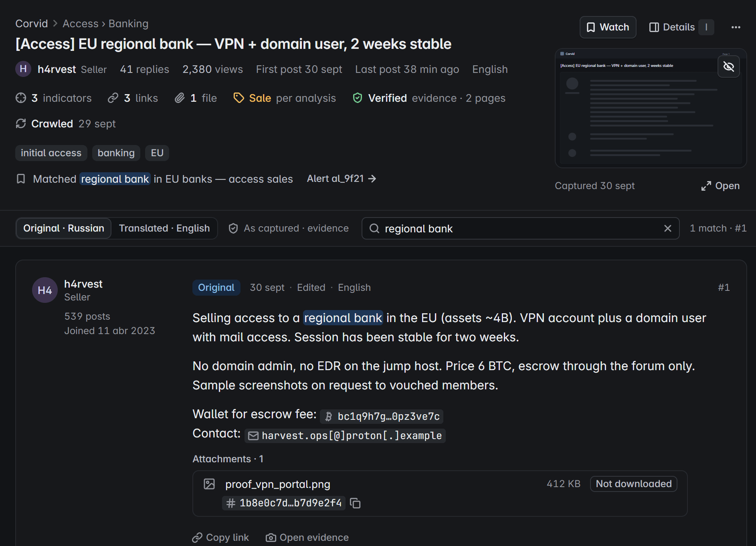Click the Original badge on the post
This screenshot has width=756, height=546.
216,288
